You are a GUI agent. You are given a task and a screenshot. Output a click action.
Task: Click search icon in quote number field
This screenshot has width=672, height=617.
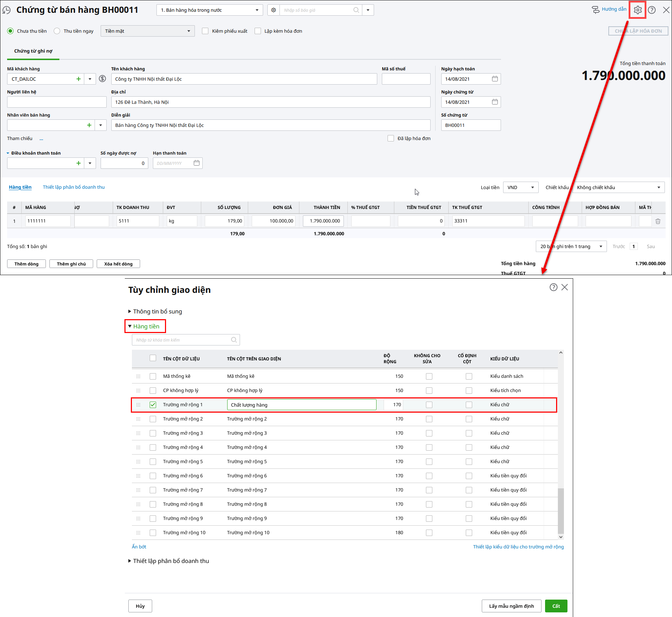click(356, 10)
